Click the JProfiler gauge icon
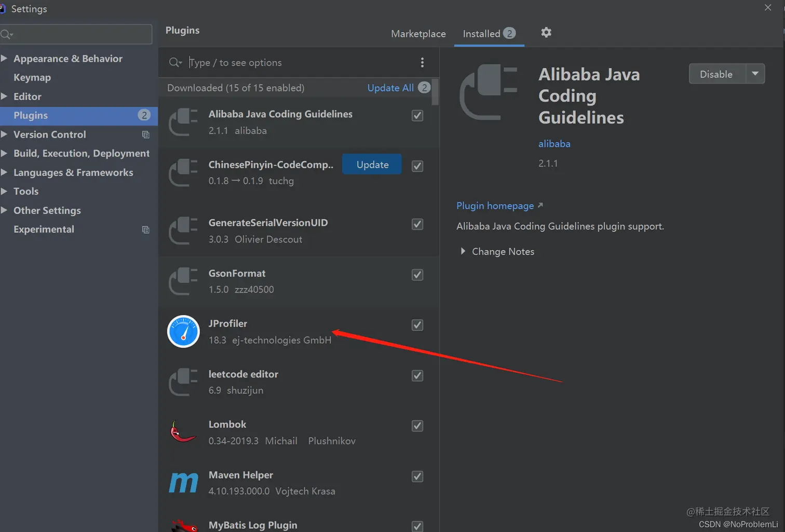The image size is (785, 532). [x=183, y=331]
